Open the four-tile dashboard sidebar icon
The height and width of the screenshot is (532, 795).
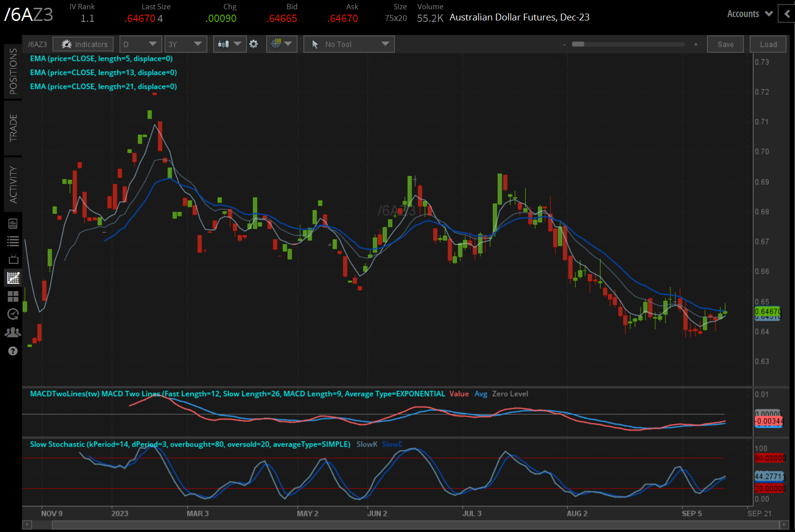pyautogui.click(x=13, y=296)
